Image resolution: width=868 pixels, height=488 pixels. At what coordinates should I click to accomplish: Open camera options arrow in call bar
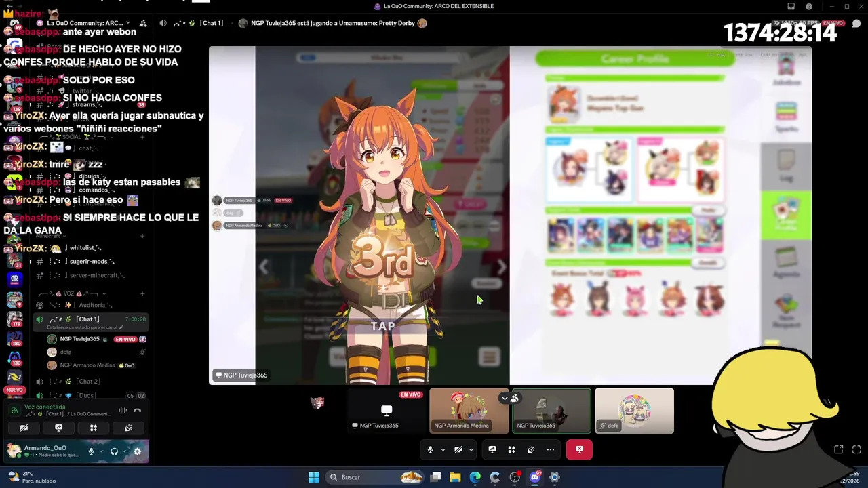471,449
